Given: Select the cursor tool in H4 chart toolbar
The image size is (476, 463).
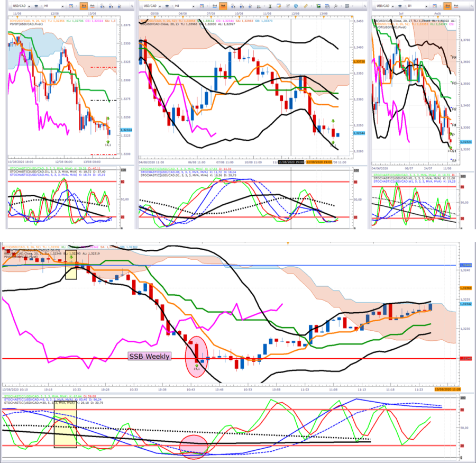Looking at the screenshot, I should click(250, 6).
